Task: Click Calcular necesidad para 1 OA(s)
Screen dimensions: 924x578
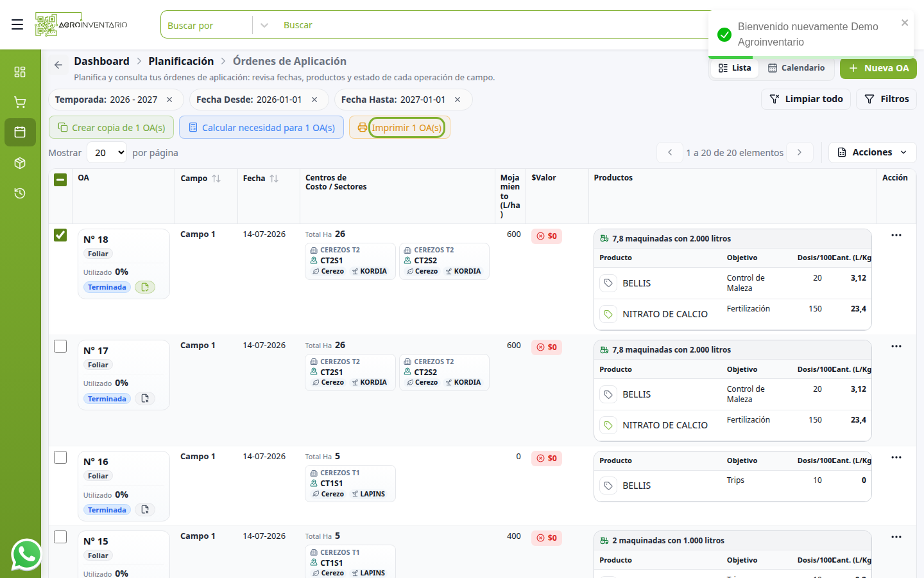Action: [262, 127]
